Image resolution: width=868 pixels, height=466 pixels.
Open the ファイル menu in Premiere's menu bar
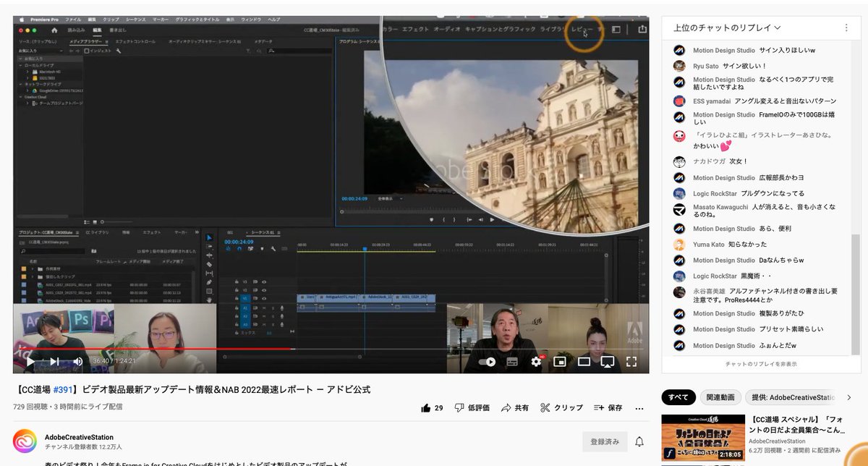tap(73, 20)
